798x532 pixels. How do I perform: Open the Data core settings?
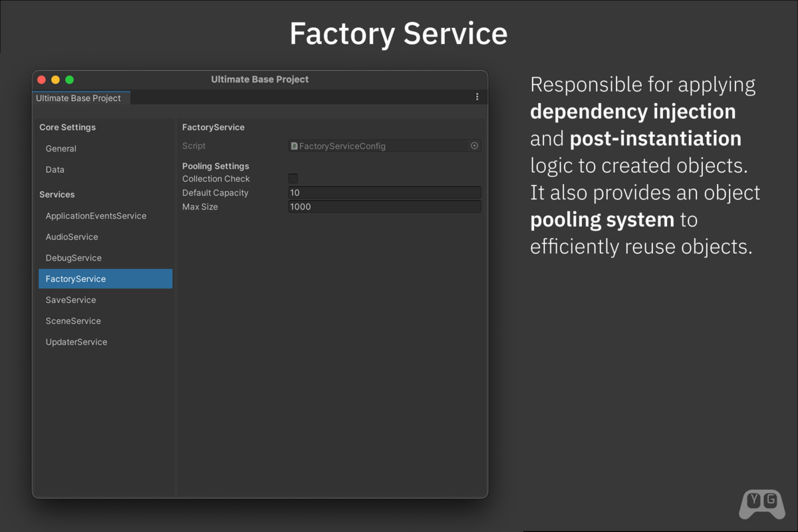[x=55, y=170]
